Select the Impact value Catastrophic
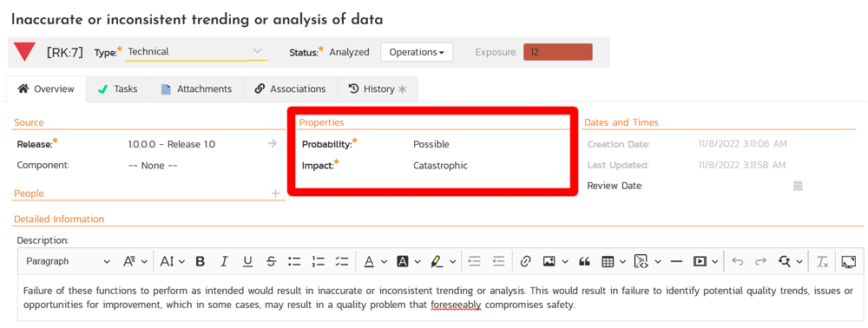 click(440, 166)
